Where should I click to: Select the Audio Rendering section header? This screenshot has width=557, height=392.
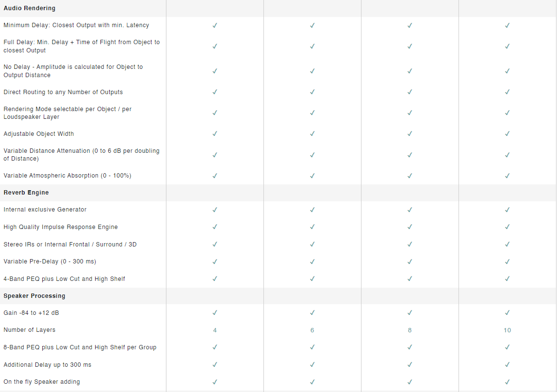[30, 8]
